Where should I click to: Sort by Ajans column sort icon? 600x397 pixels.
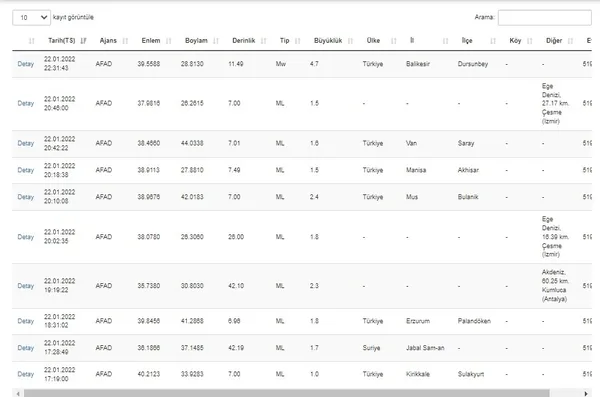[125, 41]
